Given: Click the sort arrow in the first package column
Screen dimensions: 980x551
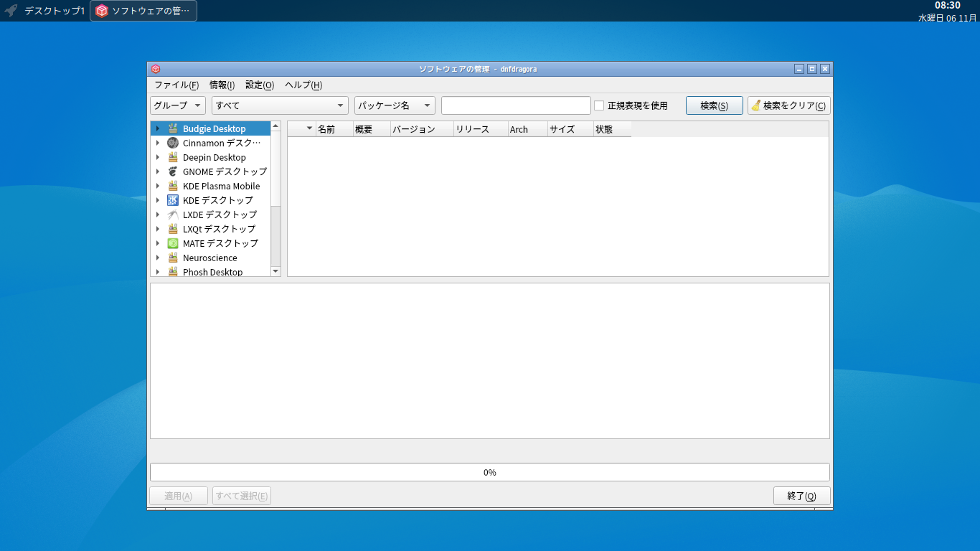Looking at the screenshot, I should coord(309,128).
